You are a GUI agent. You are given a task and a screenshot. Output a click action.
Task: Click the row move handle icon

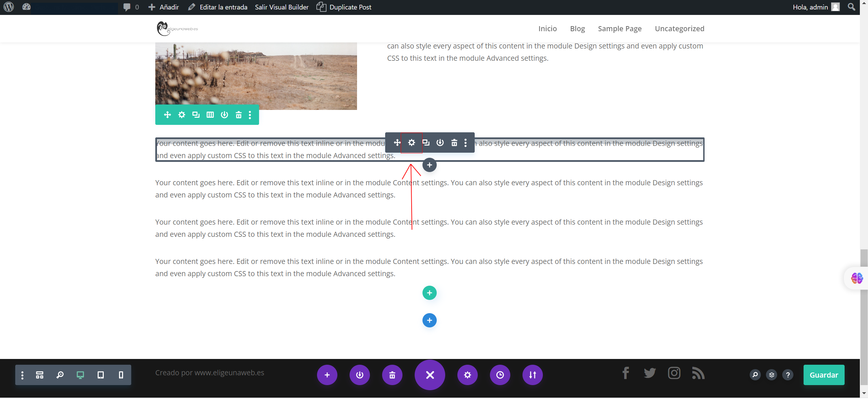pos(167,115)
